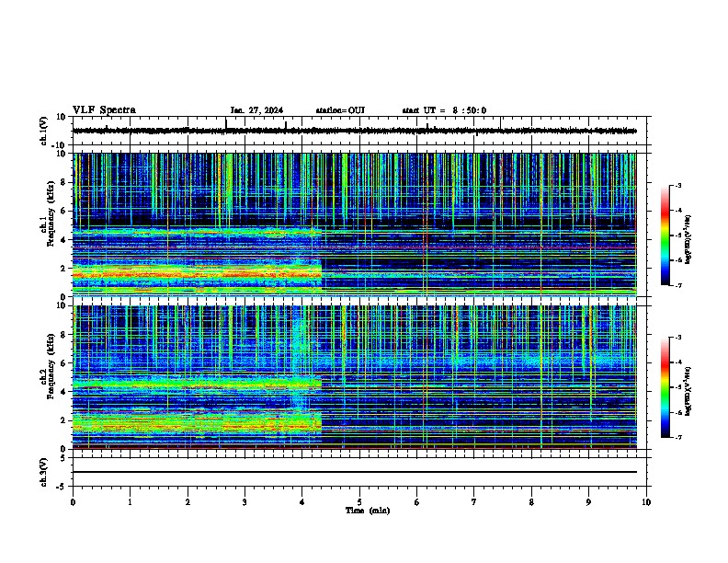The image size is (728, 563).
Task: Click the "-3" tick on the ch.1 colorbar
Action: point(678,185)
